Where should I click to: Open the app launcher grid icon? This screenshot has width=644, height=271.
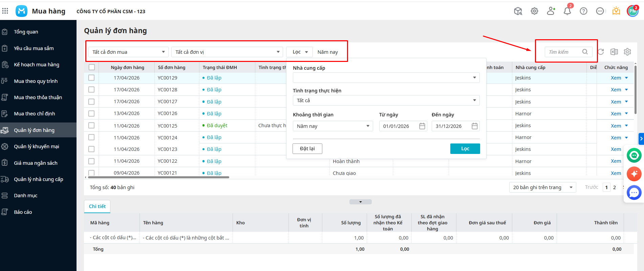pos(5,11)
